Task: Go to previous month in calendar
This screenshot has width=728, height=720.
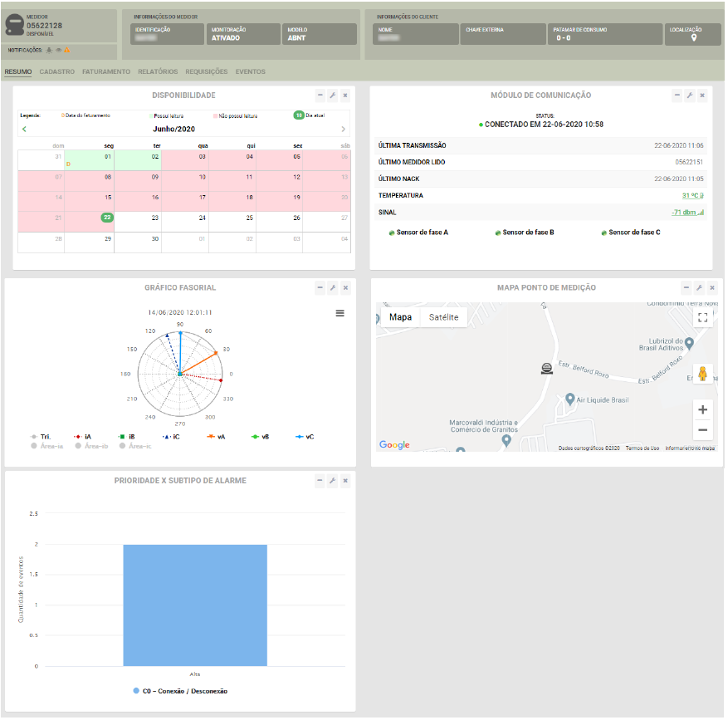Action: [24, 130]
